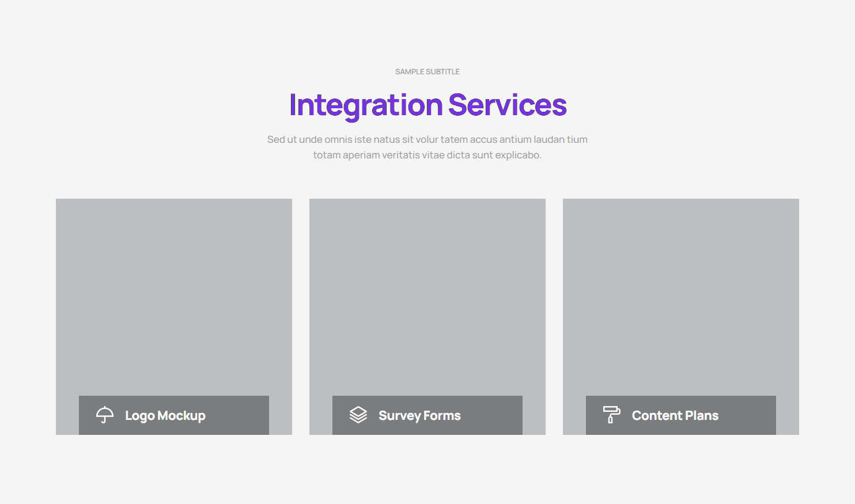Click the word Integration in the purple heading
Viewport: 855px width, 504px height.
point(366,105)
